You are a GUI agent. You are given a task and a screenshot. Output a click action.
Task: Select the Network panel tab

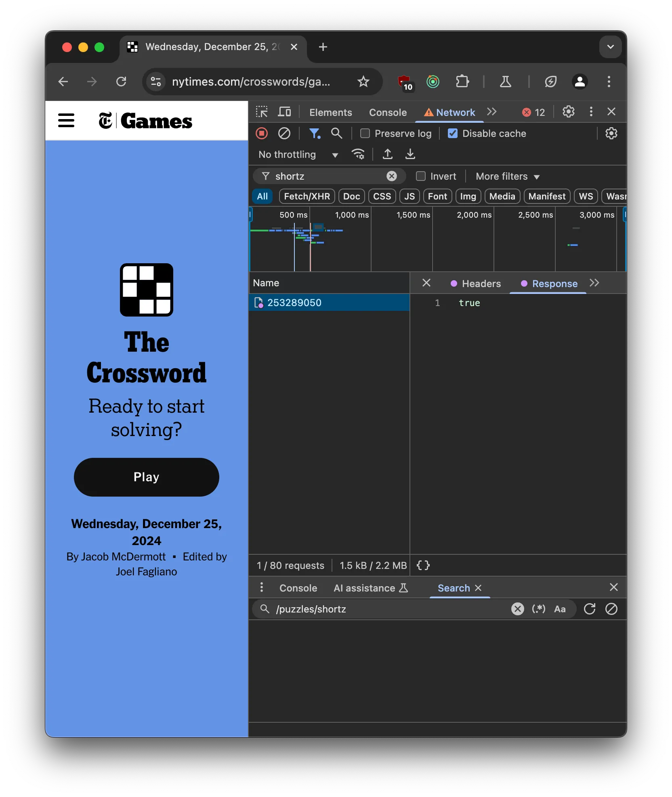pos(449,112)
